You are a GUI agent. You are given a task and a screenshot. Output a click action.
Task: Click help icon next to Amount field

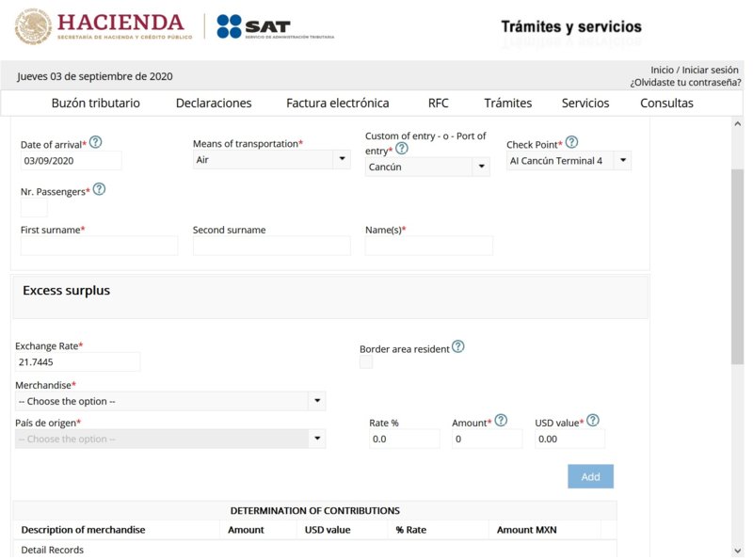(x=501, y=421)
